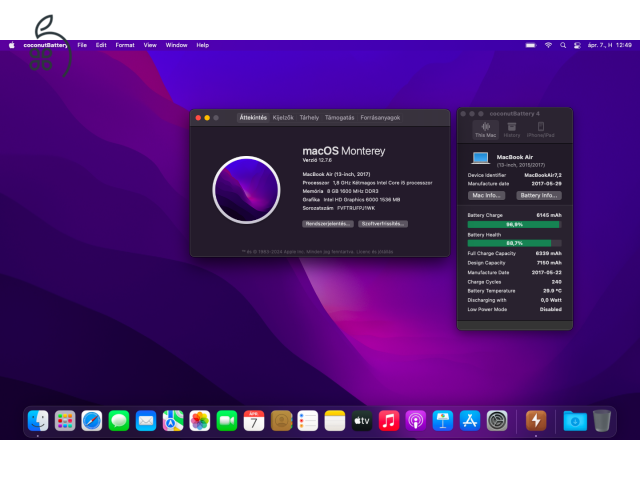This screenshot has width=640, height=480.
Task: Open the Window menu
Action: click(176, 45)
